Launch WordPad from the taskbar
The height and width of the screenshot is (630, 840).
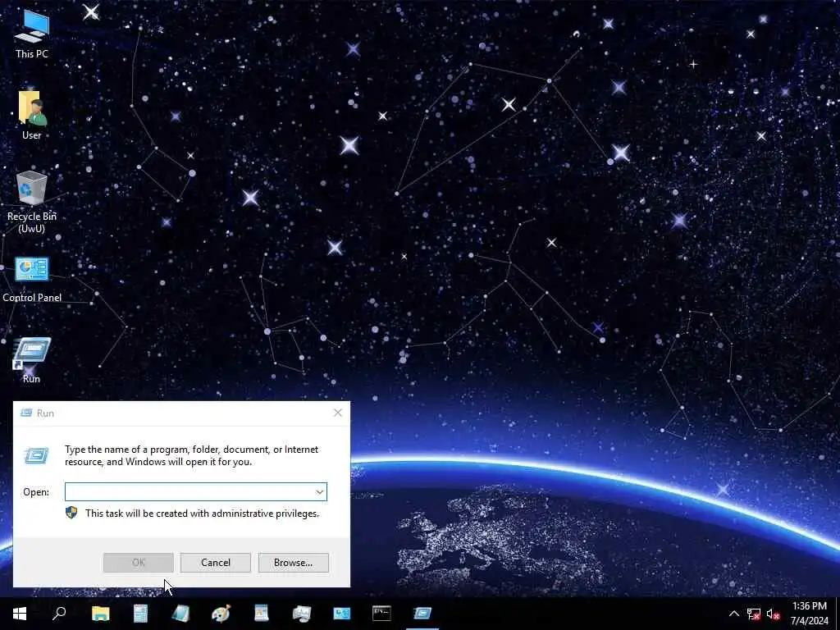coord(261,614)
